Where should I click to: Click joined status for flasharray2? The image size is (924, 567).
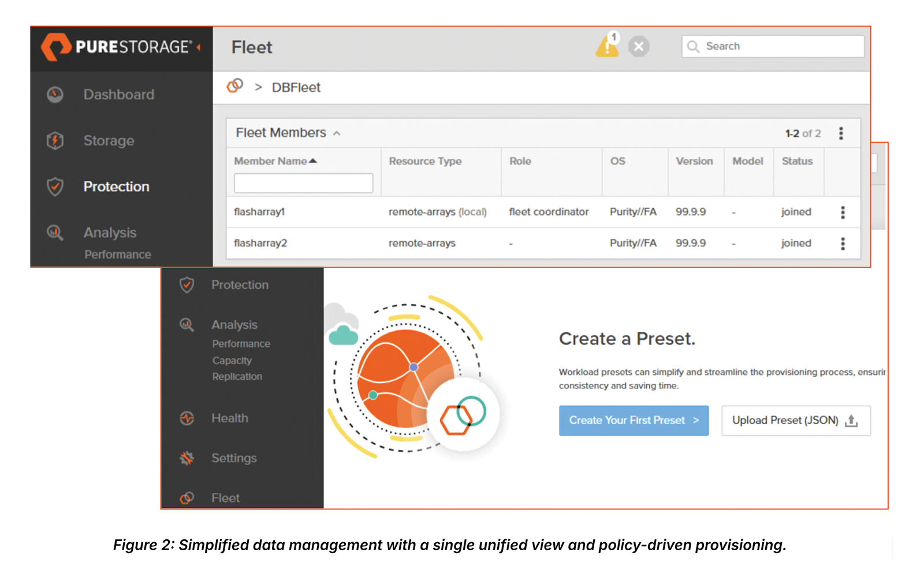point(796,243)
